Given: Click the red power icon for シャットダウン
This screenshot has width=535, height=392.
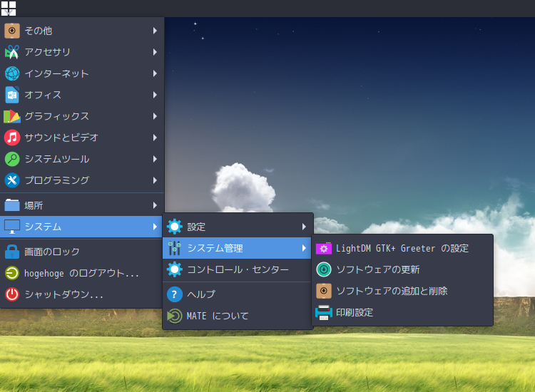Looking at the screenshot, I should coord(12,294).
